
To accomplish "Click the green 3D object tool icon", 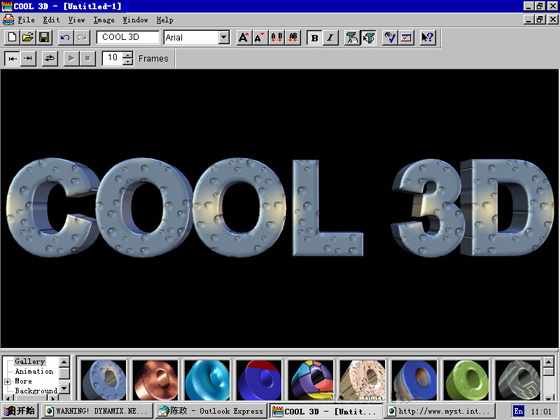I will point(352,38).
